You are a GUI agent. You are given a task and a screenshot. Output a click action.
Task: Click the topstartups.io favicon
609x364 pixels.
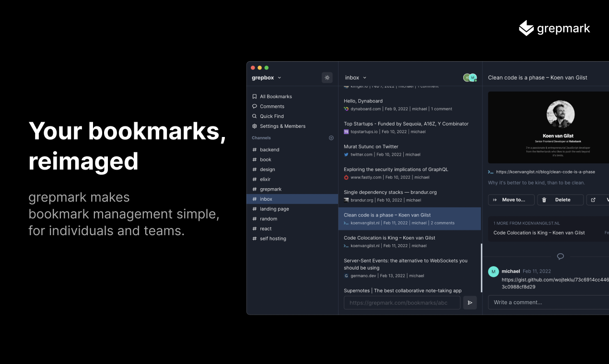pos(346,132)
